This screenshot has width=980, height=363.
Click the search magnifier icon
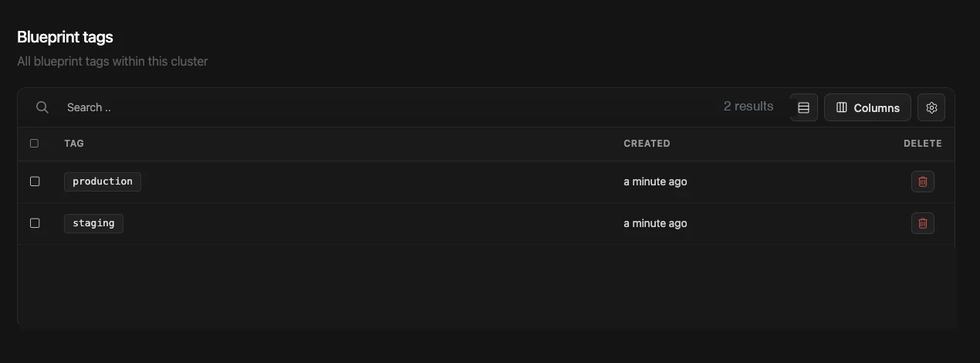pyautogui.click(x=42, y=107)
